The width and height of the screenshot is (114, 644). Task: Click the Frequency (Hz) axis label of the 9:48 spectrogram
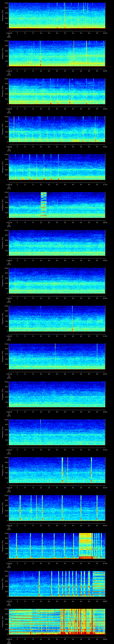(3, 243)
